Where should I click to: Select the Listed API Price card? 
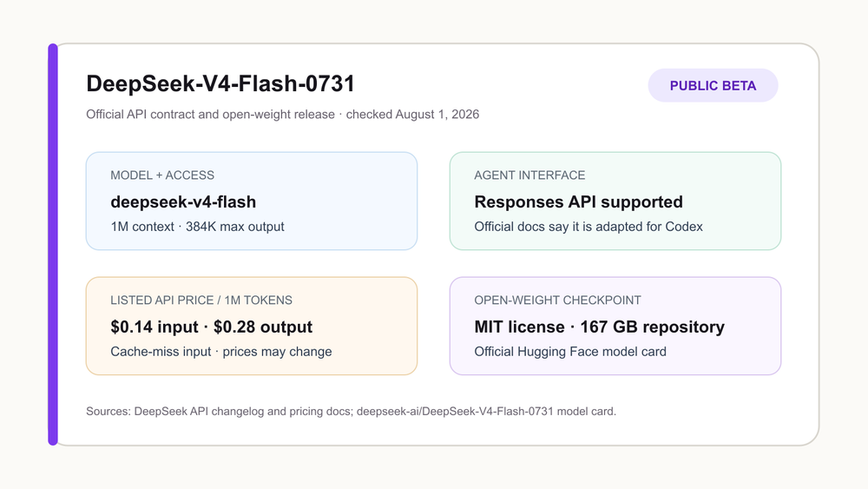click(x=252, y=327)
